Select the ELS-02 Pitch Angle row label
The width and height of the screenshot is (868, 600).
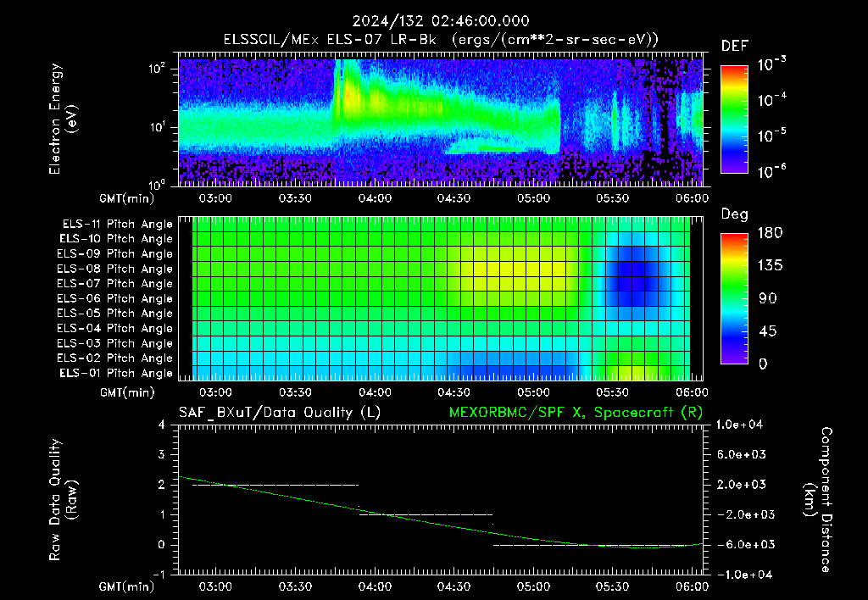(x=115, y=358)
